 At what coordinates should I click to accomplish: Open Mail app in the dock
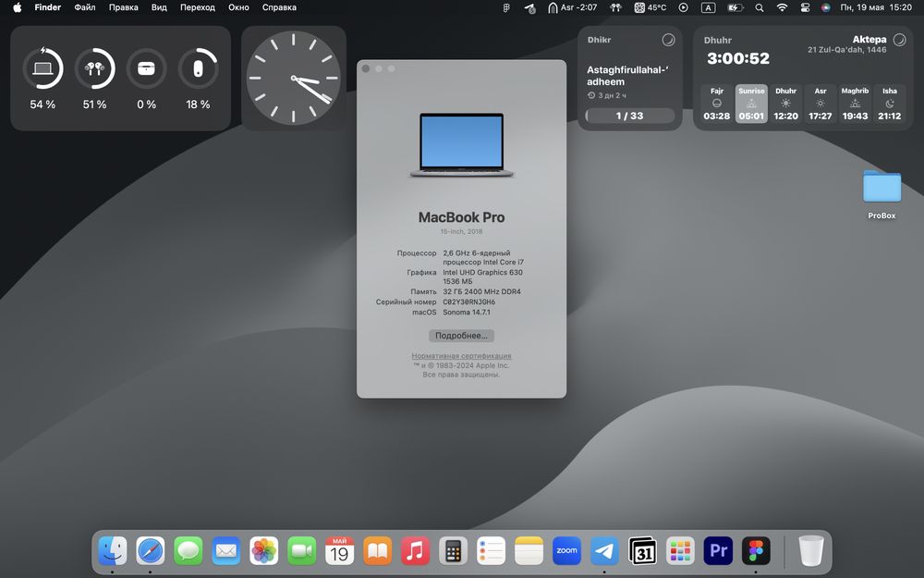coord(226,551)
